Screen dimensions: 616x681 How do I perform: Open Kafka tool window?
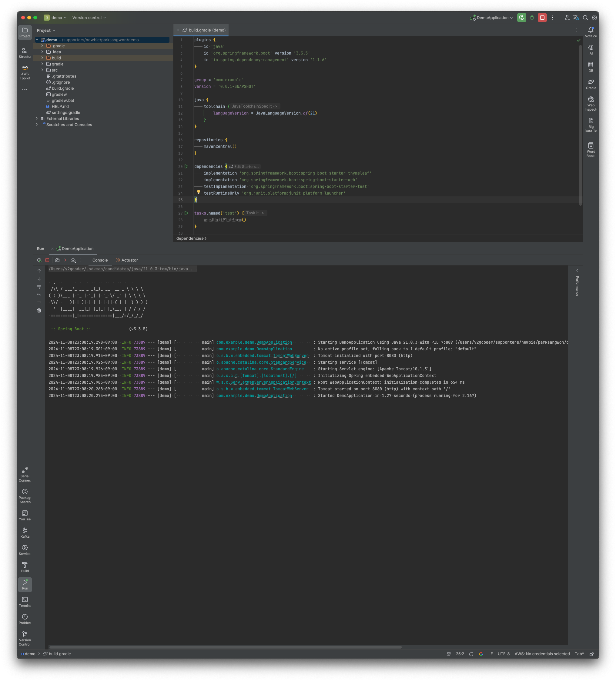point(25,532)
